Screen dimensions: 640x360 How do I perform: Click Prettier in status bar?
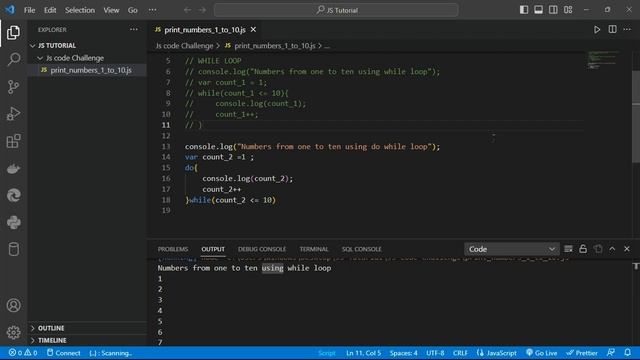point(582,353)
